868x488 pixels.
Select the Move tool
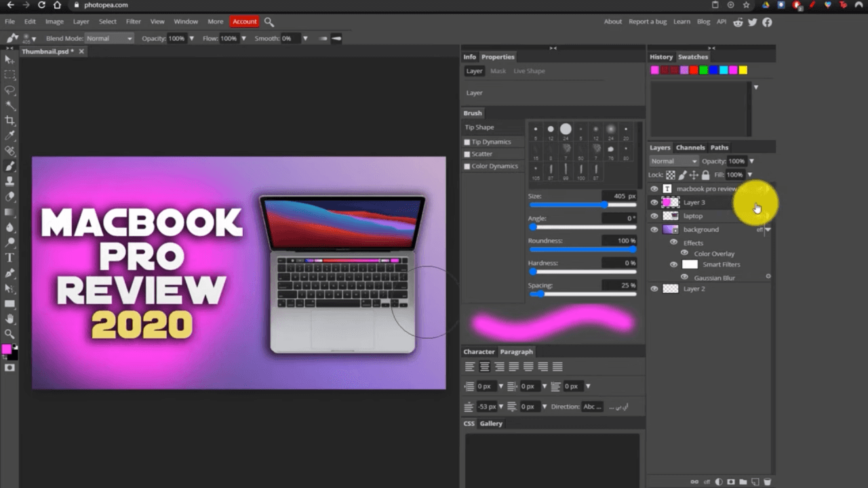(x=9, y=60)
